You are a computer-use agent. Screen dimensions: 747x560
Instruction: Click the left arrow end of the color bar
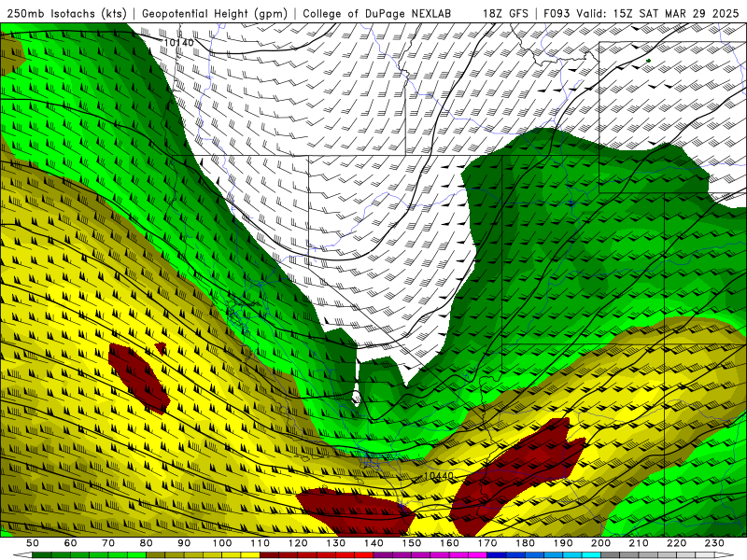21,555
